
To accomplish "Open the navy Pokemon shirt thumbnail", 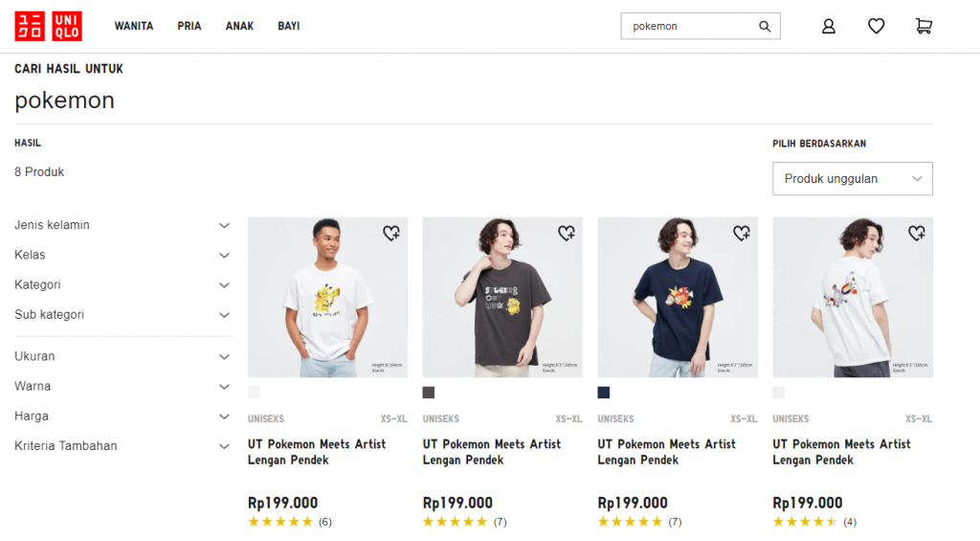I will [x=678, y=297].
